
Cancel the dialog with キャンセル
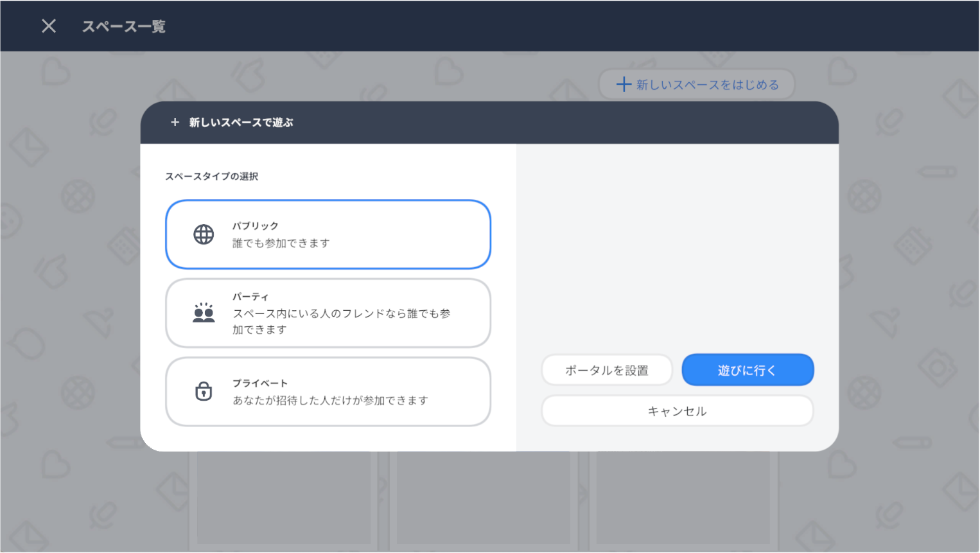click(677, 411)
